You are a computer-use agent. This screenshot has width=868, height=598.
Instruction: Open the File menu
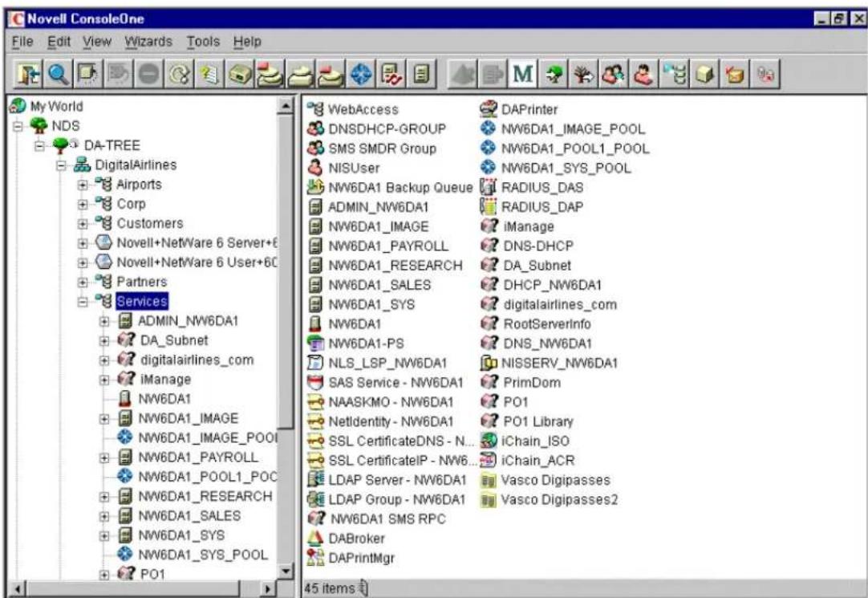(x=22, y=42)
